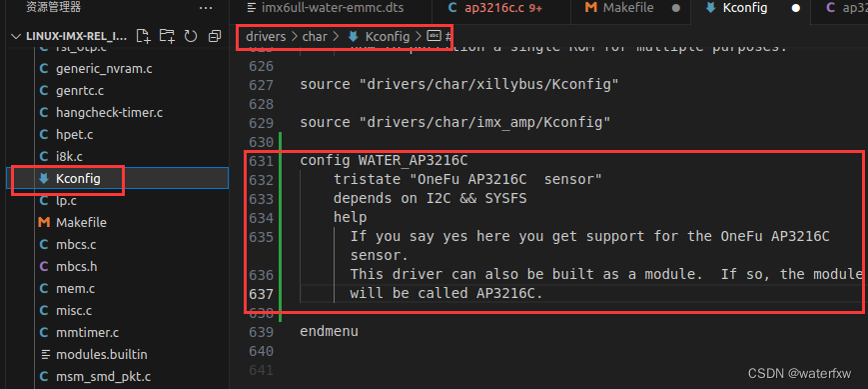Click the M icon beside Makefile in tree
The height and width of the screenshot is (389, 868).
(x=44, y=222)
